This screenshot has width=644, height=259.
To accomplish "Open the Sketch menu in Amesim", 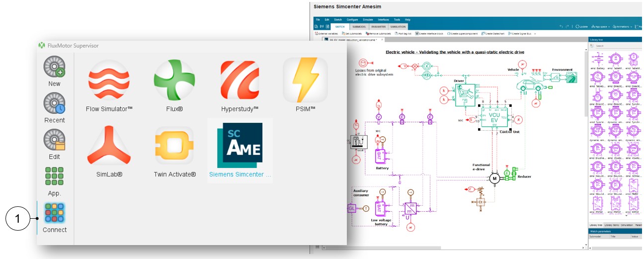I will point(338,19).
